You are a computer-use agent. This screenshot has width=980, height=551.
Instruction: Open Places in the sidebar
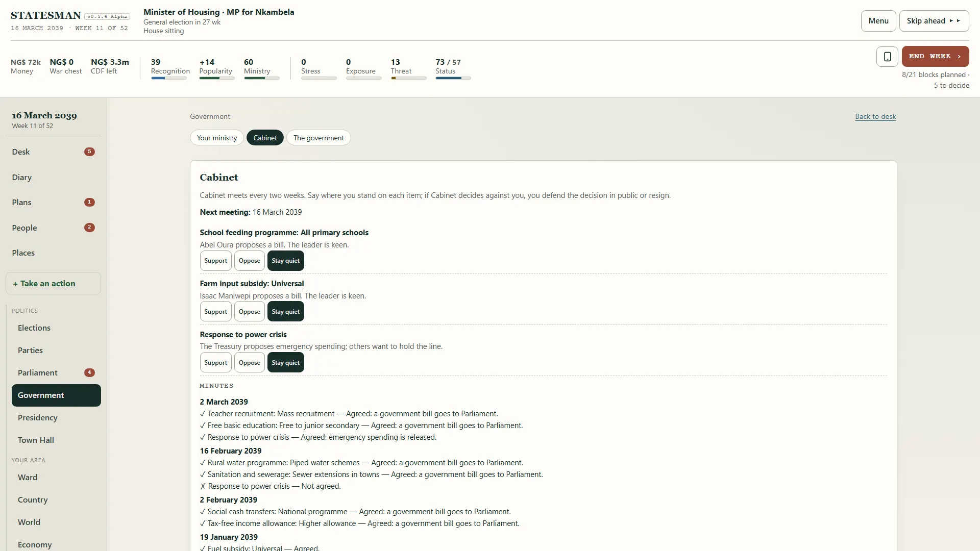point(53,253)
